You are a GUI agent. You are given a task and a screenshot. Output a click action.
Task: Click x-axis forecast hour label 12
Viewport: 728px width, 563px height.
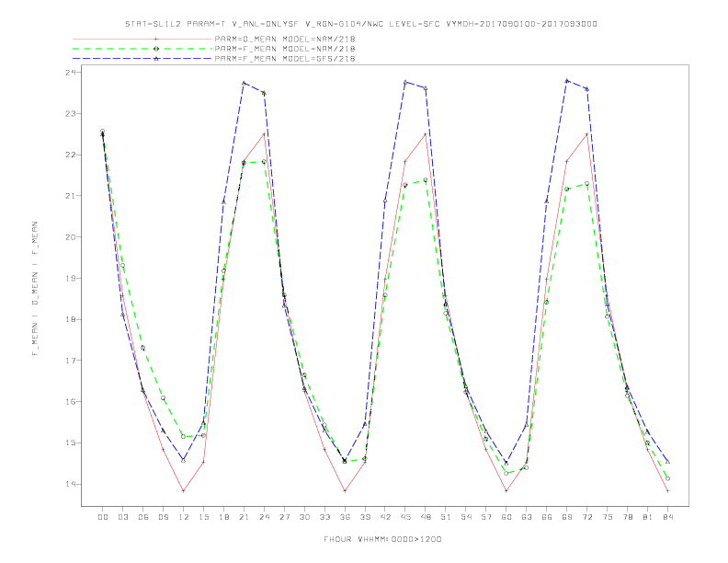(x=184, y=517)
